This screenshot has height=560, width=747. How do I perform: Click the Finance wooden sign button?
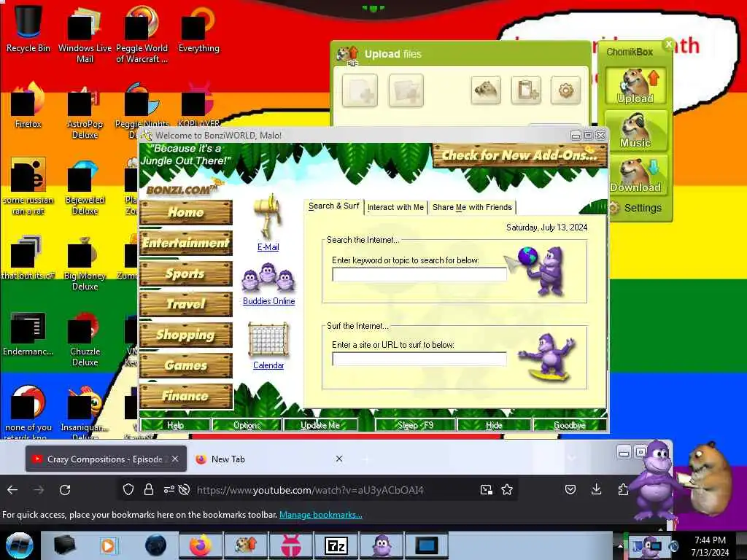coord(186,396)
